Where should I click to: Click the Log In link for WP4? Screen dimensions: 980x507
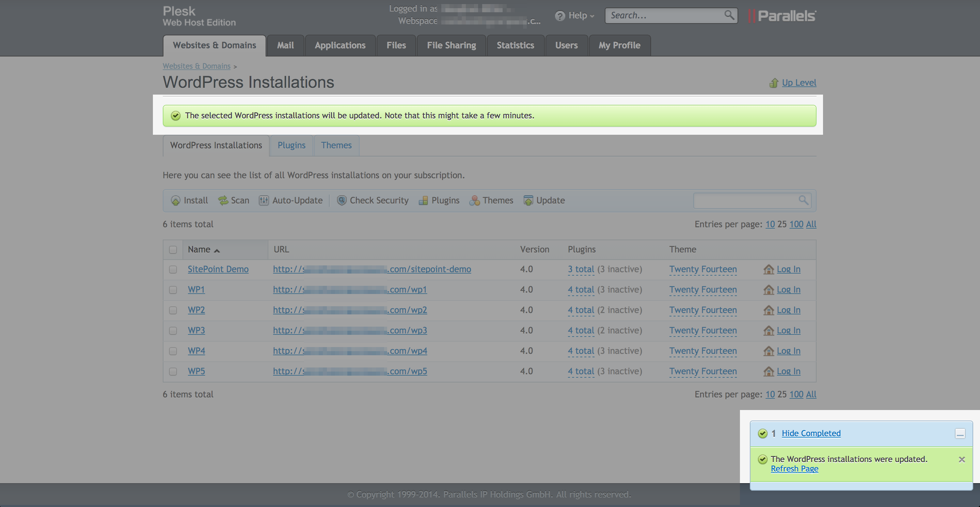pyautogui.click(x=788, y=351)
